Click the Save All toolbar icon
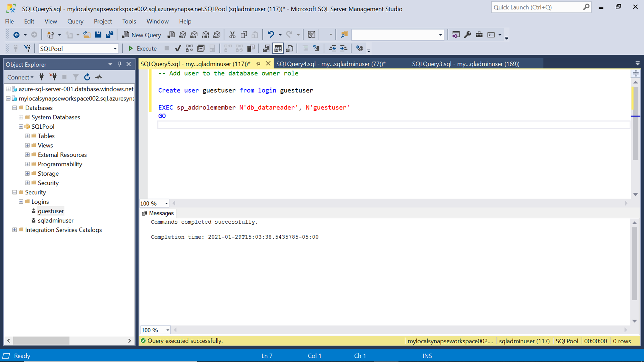The width and height of the screenshot is (644, 362). coord(109,35)
